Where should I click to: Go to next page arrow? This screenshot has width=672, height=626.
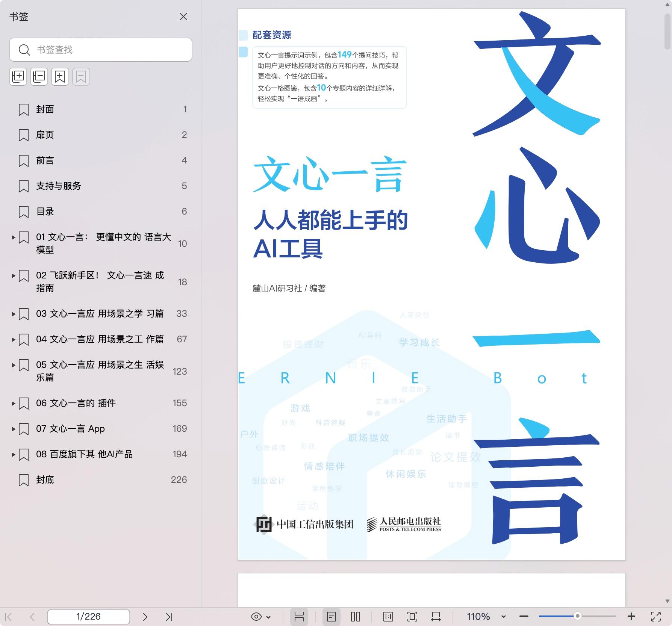(x=145, y=617)
